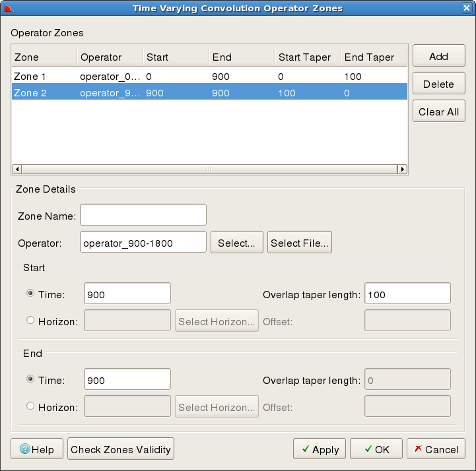The height and width of the screenshot is (471, 476).
Task: Click the app icon in title bar
Action: click(9, 8)
